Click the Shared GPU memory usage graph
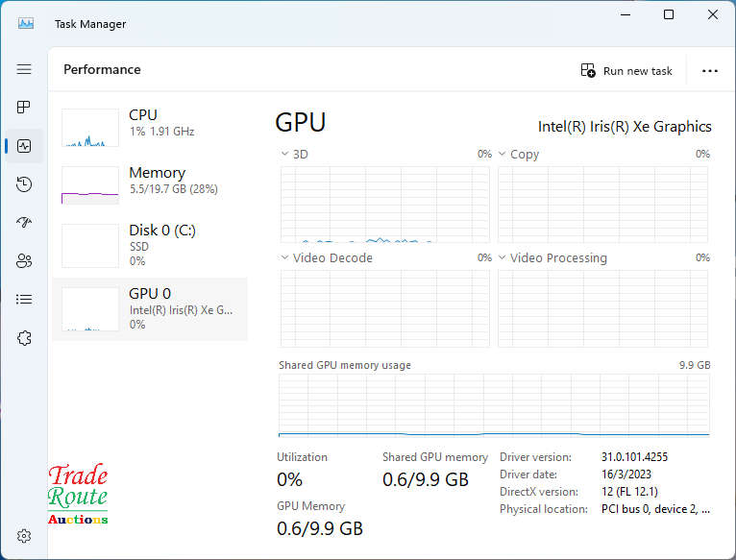736x560 pixels. 494,405
